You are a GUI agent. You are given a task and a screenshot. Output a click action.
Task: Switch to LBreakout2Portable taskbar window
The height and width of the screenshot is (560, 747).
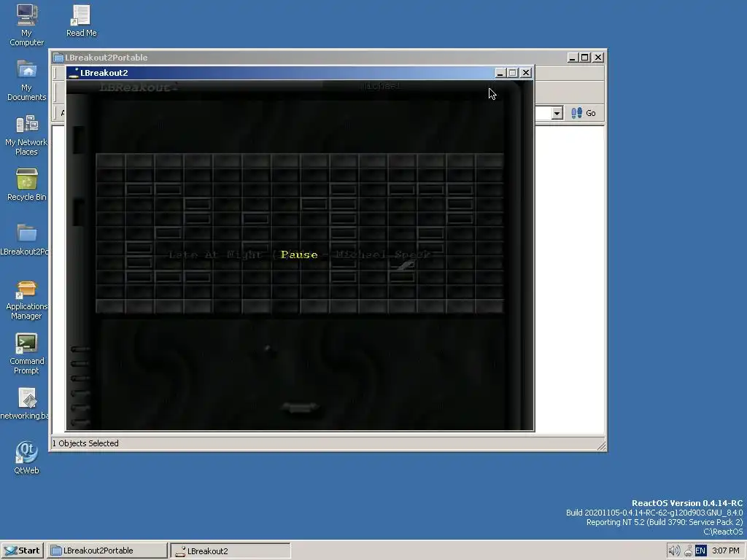click(107, 551)
